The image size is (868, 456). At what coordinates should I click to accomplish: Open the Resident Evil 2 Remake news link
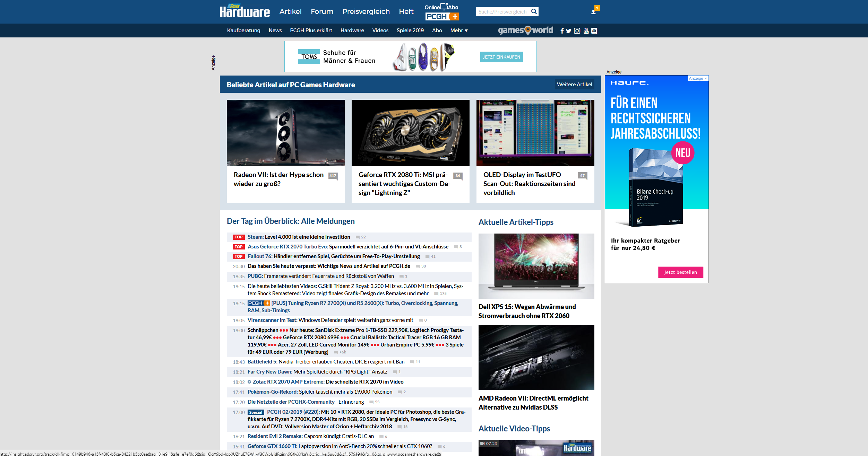311,436
